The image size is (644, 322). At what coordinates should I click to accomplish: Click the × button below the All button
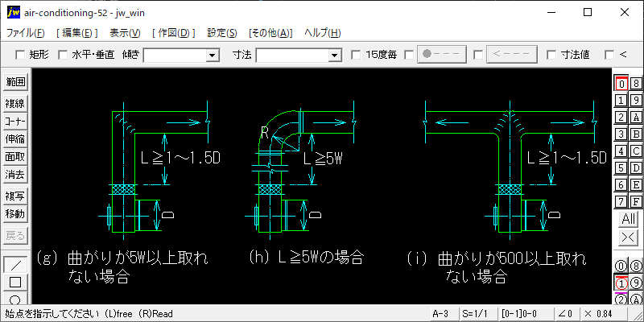(x=628, y=237)
